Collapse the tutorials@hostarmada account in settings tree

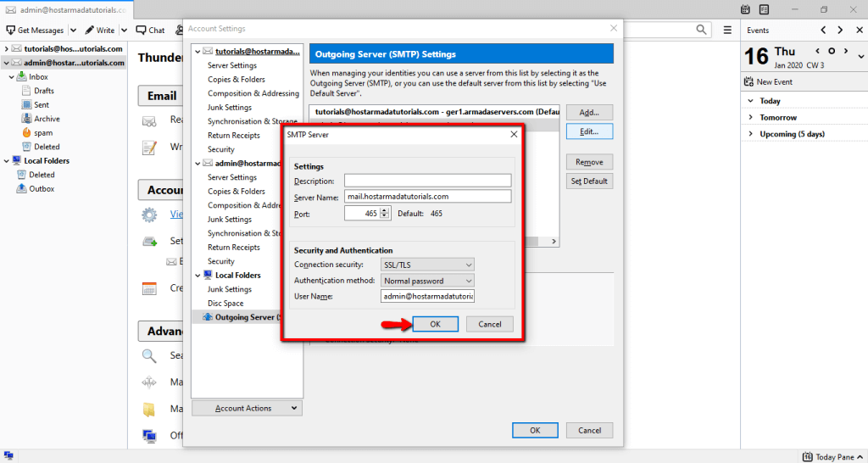[x=197, y=51]
